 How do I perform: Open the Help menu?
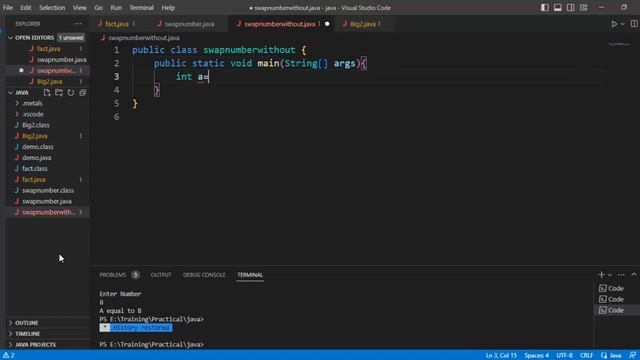pyautogui.click(x=168, y=8)
